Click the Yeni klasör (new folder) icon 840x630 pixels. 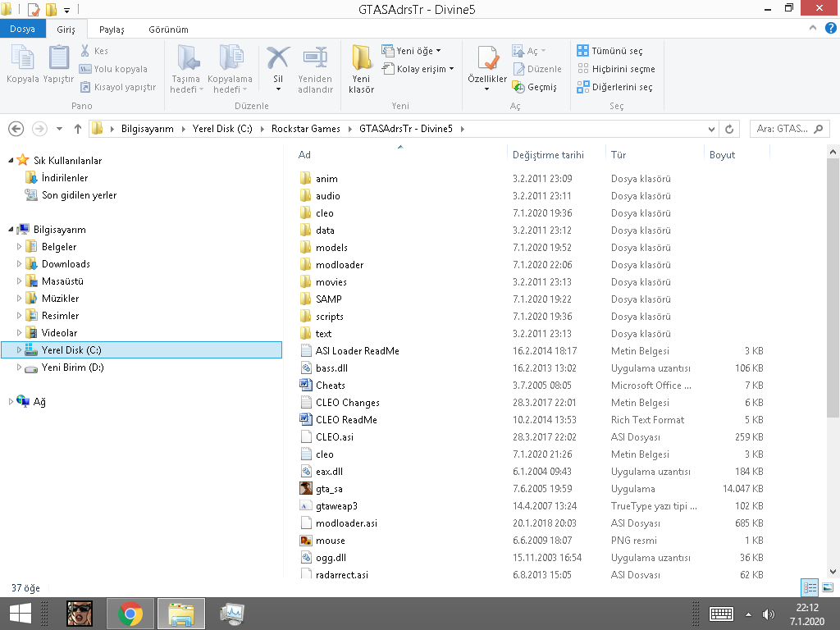(361, 57)
